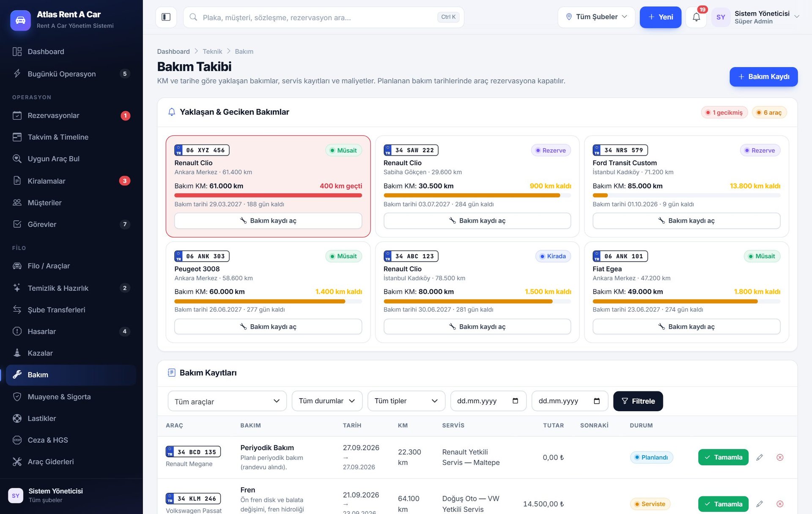Screen dimensions: 812x514
Task: Click Bakım kaydı aç for 34 NRS 579
Action: click(x=686, y=221)
